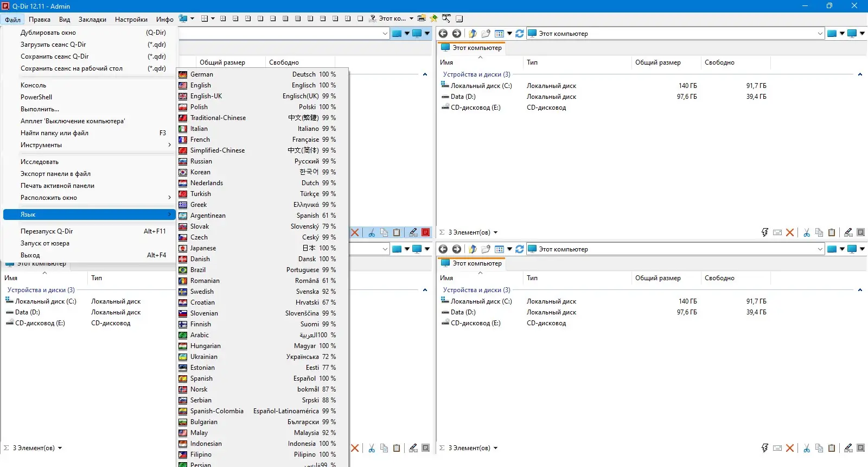Click the copy icon in top-right pane

tap(819, 232)
